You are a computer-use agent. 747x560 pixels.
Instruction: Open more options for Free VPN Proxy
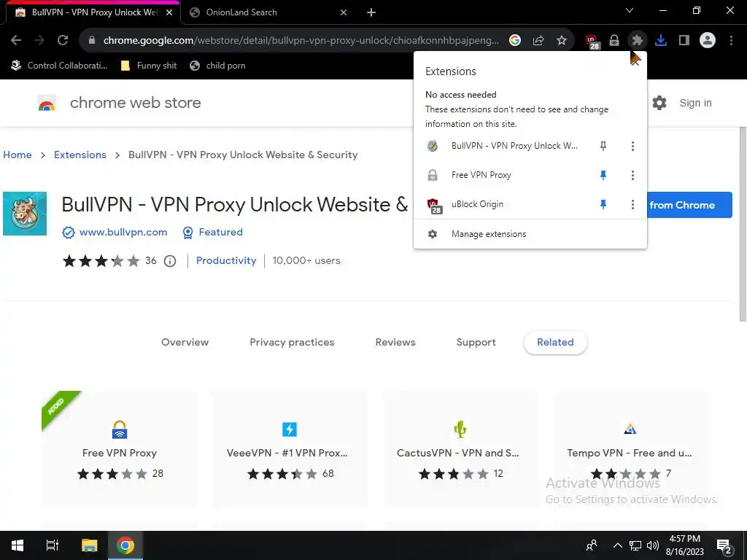(x=632, y=175)
